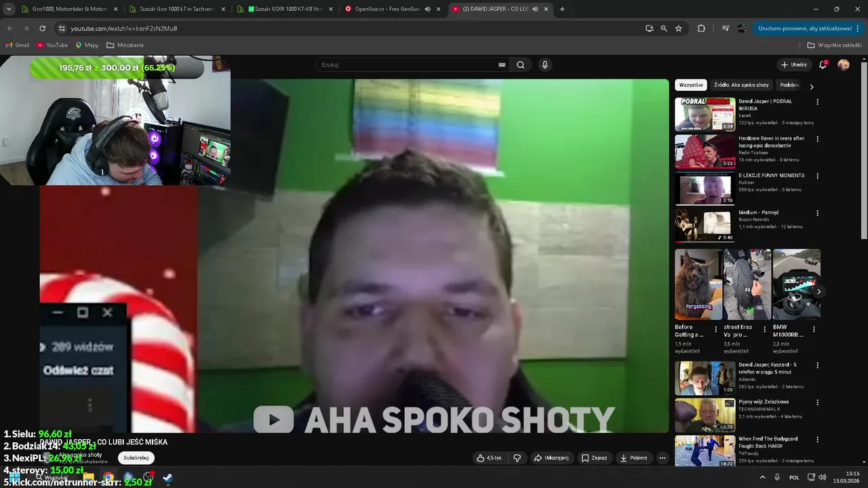This screenshot has width=868, height=488.
Task: Download the video with the Pobierz button
Action: click(634, 458)
